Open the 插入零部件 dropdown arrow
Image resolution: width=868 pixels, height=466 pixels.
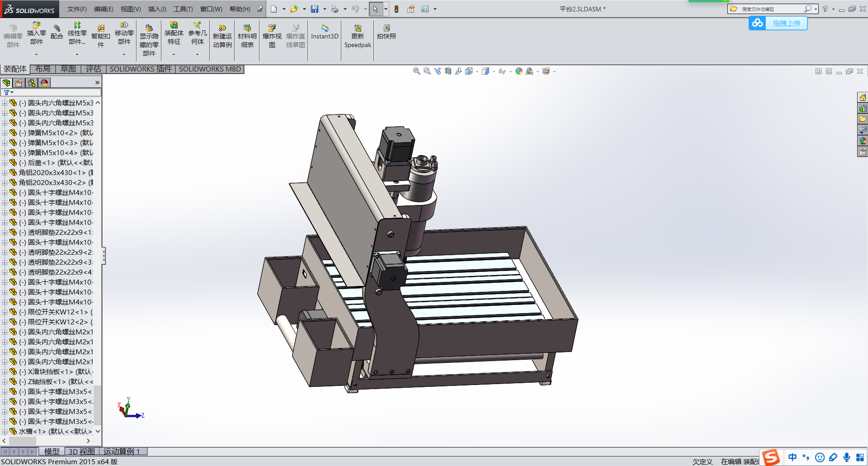[x=36, y=54]
